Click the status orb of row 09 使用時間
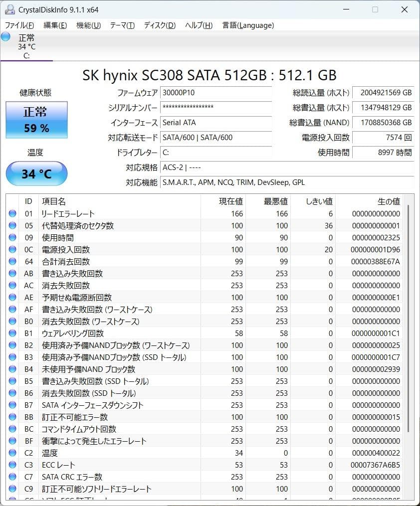Image resolution: width=420 pixels, height=506 pixels. 12,237
